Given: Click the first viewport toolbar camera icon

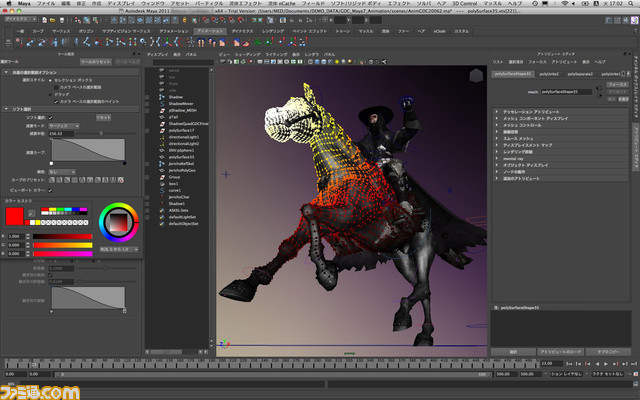Looking at the screenshot, I should point(223,62).
